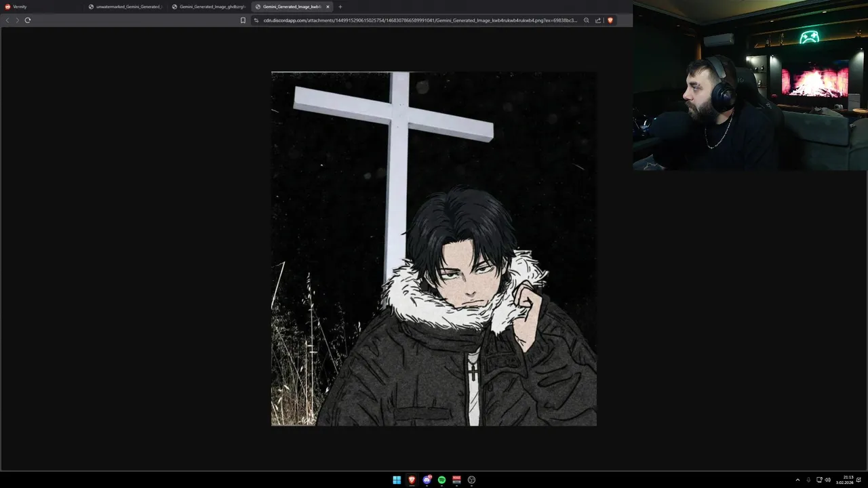This screenshot has width=868, height=488.
Task: Switch to the Vennity tab
Action: [42, 7]
